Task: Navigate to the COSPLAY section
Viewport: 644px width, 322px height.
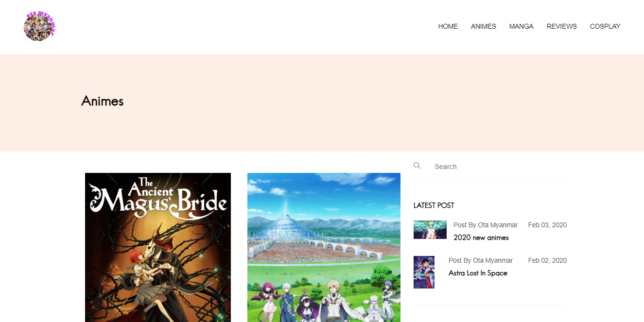Action: pos(605,26)
